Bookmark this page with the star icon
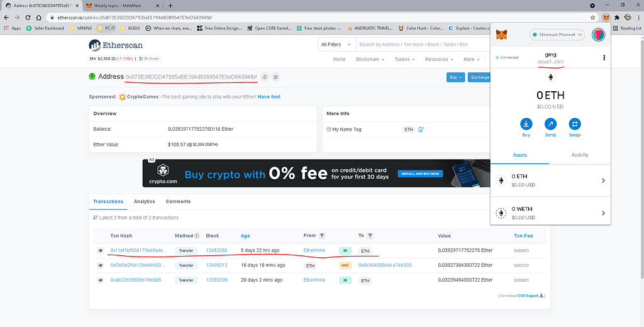This screenshot has width=644, height=327. [592, 18]
